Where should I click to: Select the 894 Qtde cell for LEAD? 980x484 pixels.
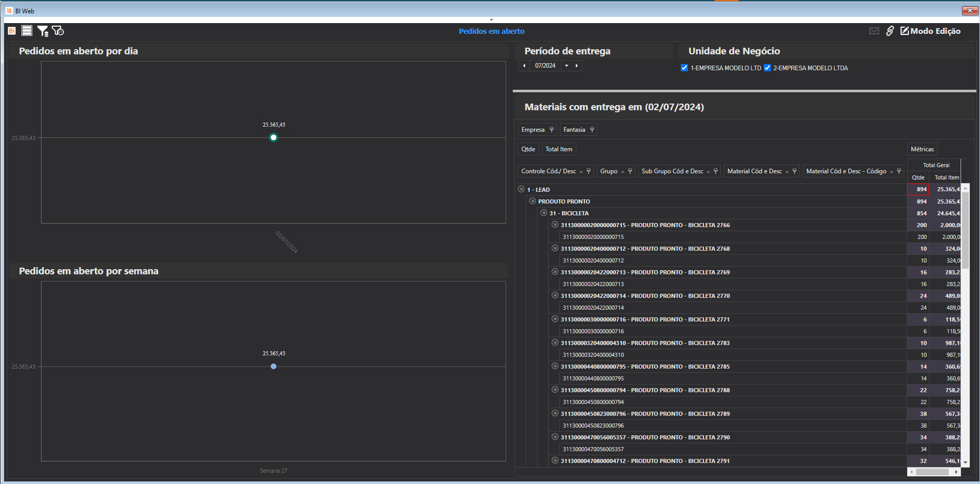click(x=918, y=189)
